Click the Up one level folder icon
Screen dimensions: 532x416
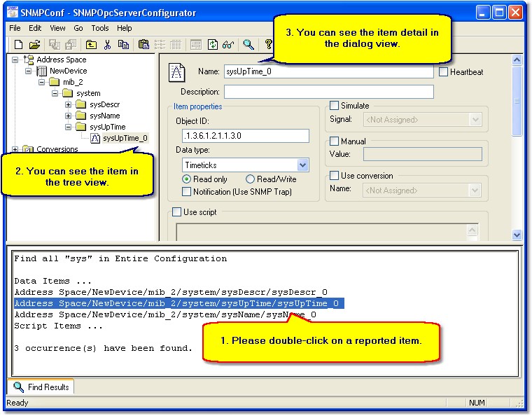pyautogui.click(x=91, y=44)
